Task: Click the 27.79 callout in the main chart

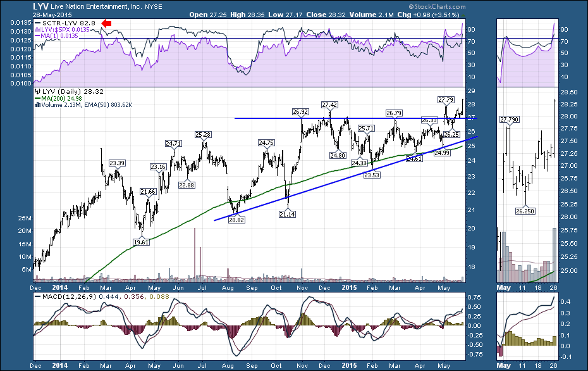Action: [x=446, y=99]
